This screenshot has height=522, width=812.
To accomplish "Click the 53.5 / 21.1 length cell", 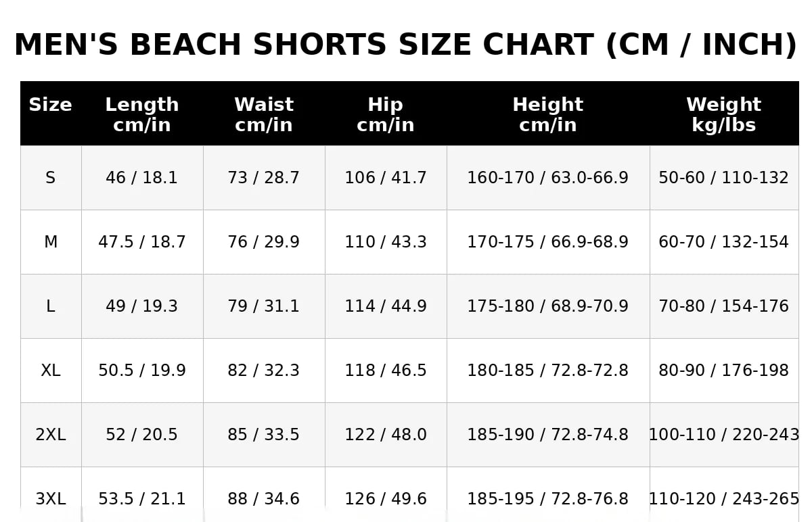I will (142, 494).
